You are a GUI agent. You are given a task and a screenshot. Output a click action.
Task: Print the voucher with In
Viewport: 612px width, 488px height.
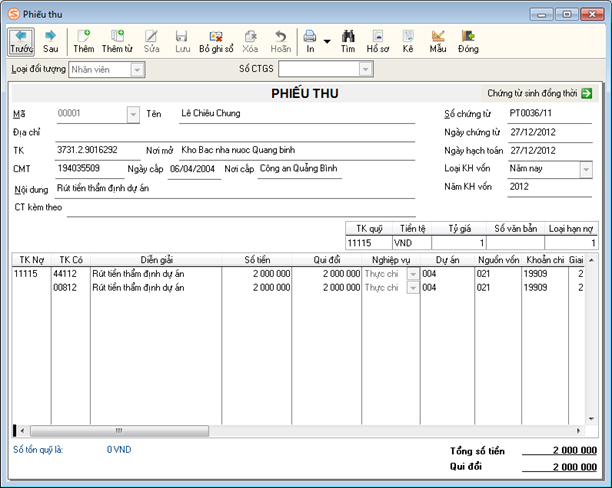(x=310, y=41)
